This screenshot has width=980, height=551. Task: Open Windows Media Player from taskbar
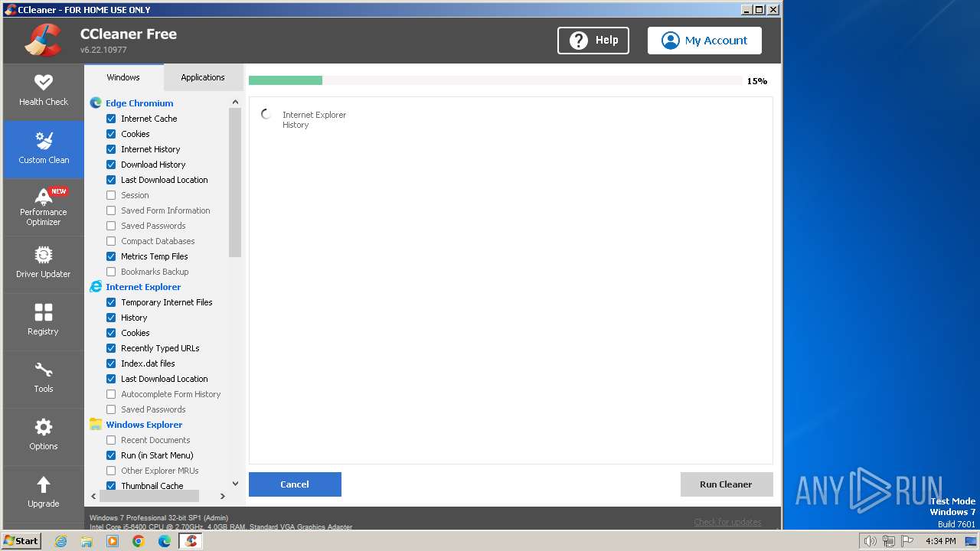[x=113, y=541]
